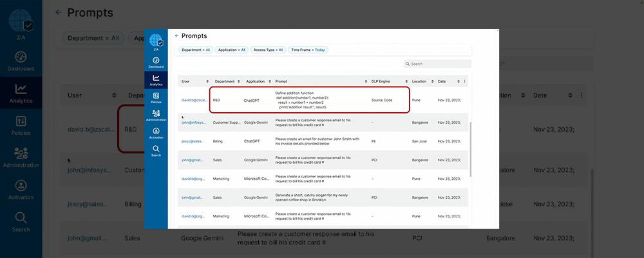This screenshot has height=258, width=644.
Task: Open Activation in the popup's blue sidebar
Action: 156,133
